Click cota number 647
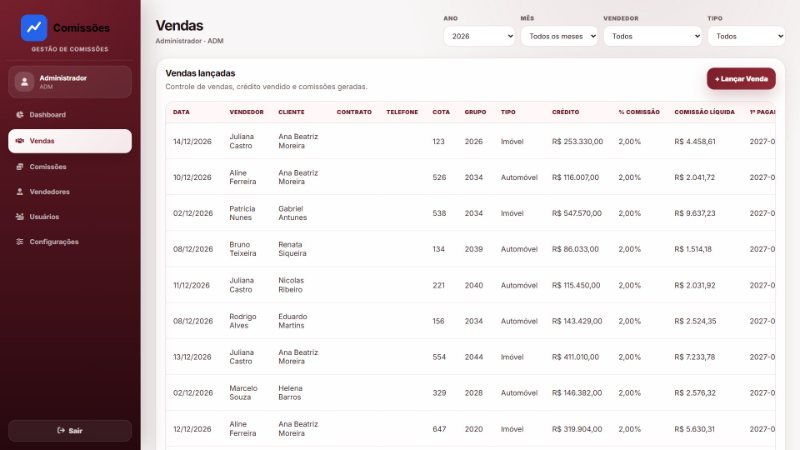The width and height of the screenshot is (800, 450). pyautogui.click(x=439, y=429)
